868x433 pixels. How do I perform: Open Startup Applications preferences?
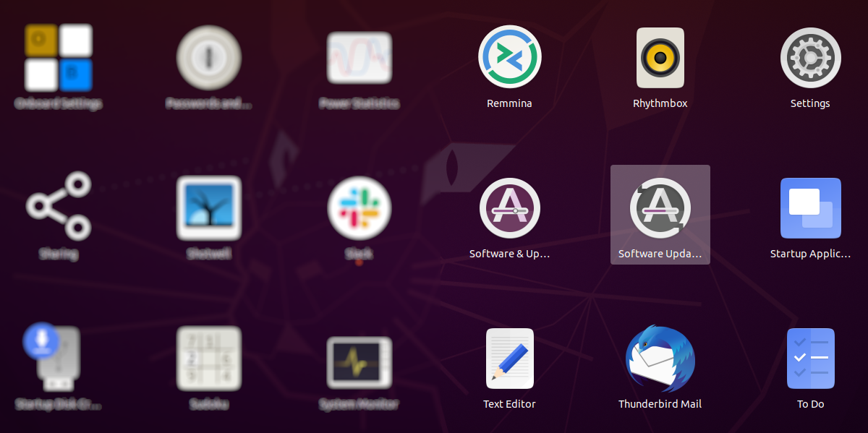810,207
